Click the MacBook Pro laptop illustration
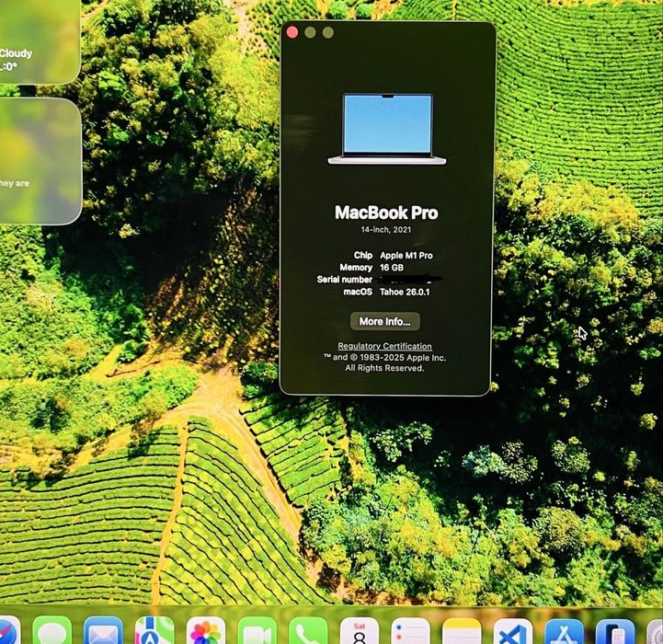Viewport: 663px width, 644px height. tap(387, 129)
